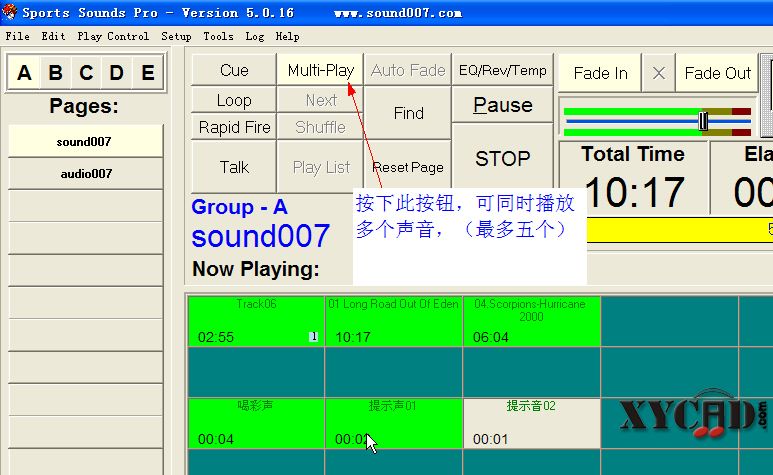Switch to group A
This screenshot has height=475, width=773.
click(24, 73)
